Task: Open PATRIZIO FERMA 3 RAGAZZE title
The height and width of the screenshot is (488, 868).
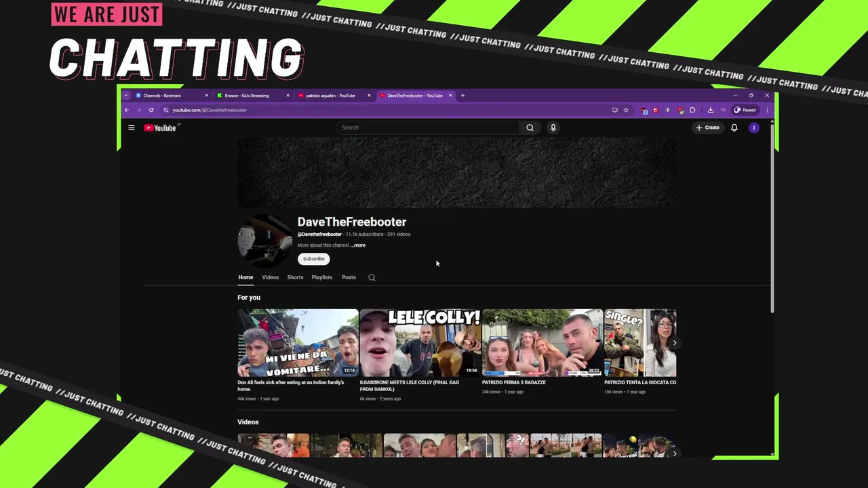Action: click(514, 382)
